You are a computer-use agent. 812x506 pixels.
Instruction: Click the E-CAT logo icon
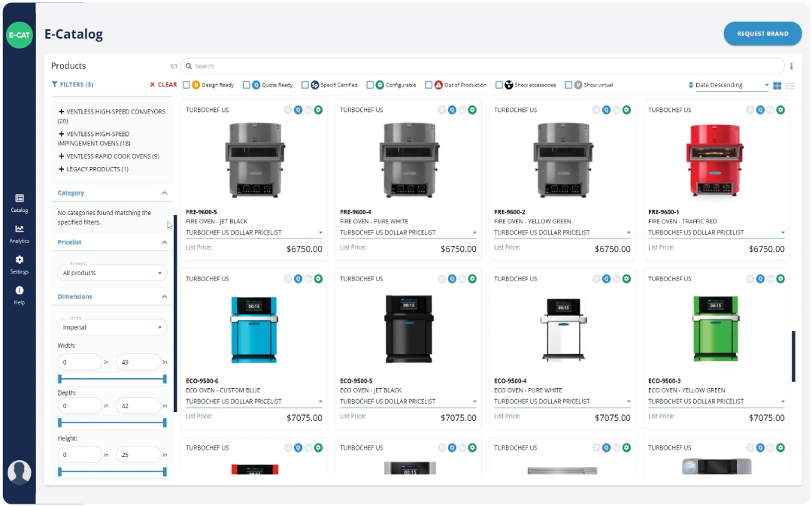pyautogui.click(x=19, y=35)
